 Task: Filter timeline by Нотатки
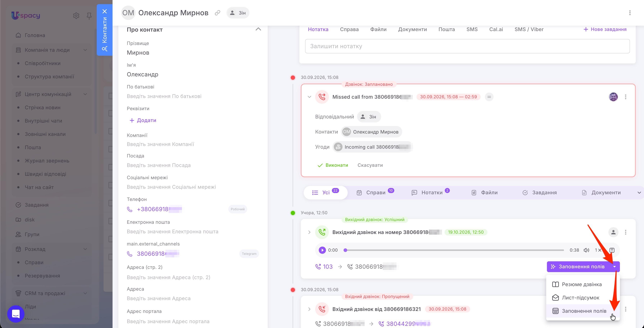tap(430, 192)
